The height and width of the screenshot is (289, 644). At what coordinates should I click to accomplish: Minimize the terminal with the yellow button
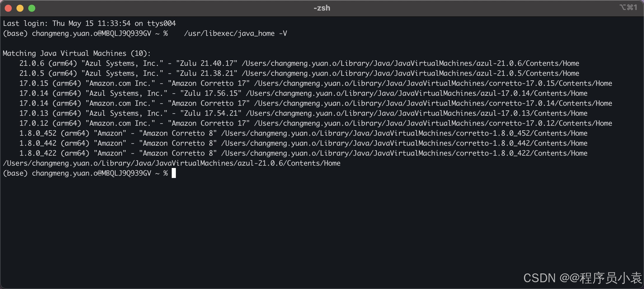(x=20, y=8)
